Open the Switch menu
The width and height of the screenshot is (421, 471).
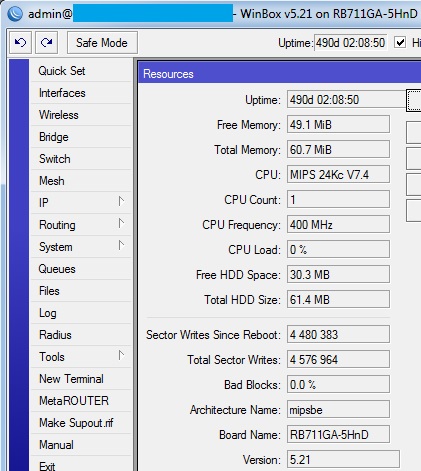[x=81, y=159]
